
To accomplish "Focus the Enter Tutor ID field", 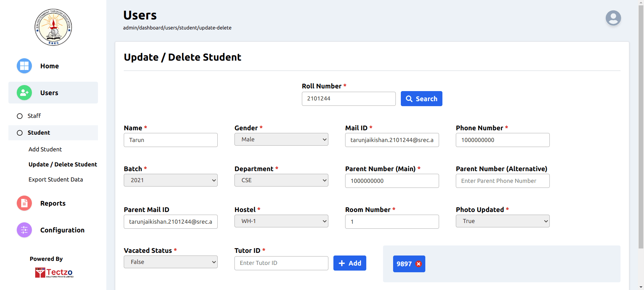I will (x=281, y=263).
